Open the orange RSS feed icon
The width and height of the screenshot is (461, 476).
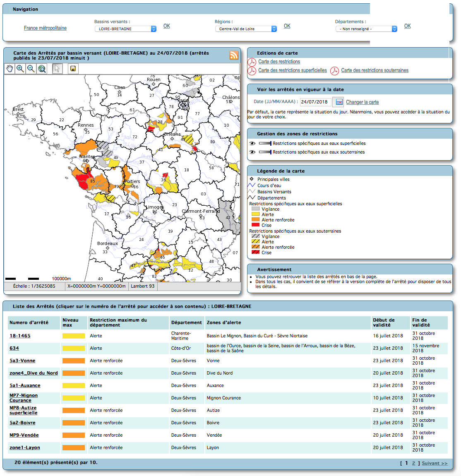234,55
